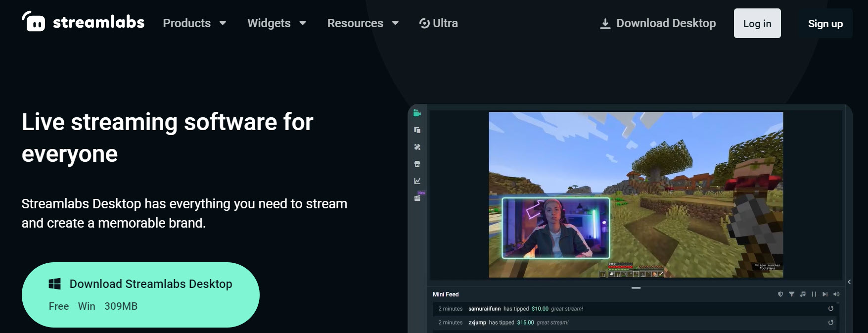Click 'Live streaming software for everyone' headline
This screenshot has height=333, width=868.
click(x=168, y=138)
